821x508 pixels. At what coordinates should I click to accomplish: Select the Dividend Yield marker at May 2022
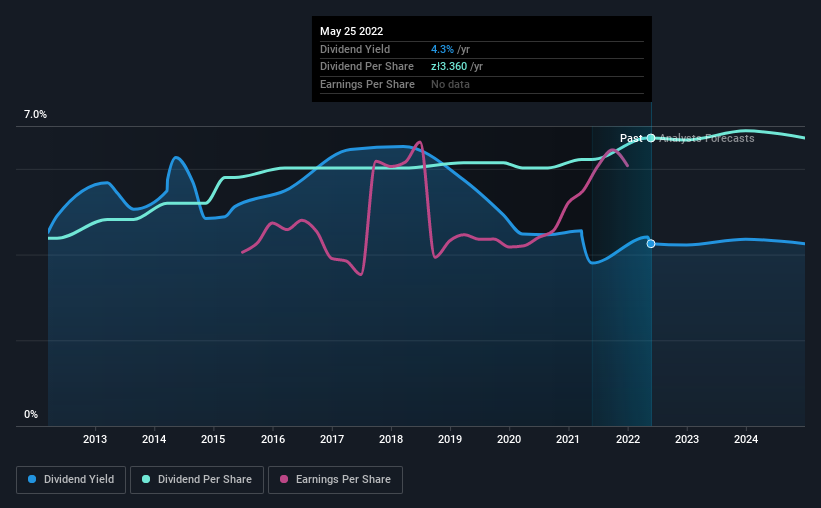pyautogui.click(x=651, y=244)
